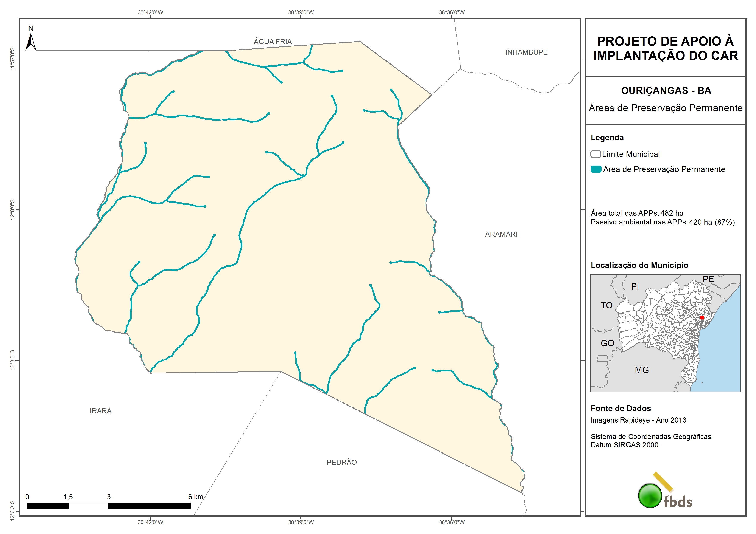The height and width of the screenshot is (534, 756).
Task: Click the teal Área de Preservação Permanente swatch
Action: [596, 169]
